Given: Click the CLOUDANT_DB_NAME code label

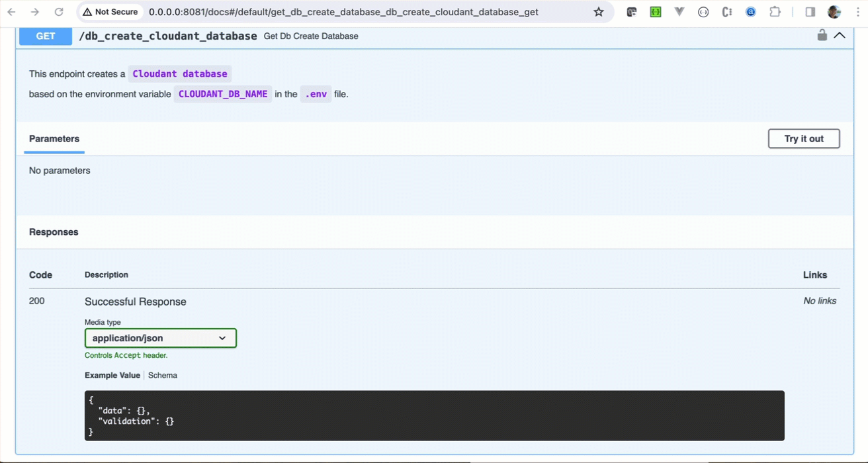Looking at the screenshot, I should [x=223, y=94].
